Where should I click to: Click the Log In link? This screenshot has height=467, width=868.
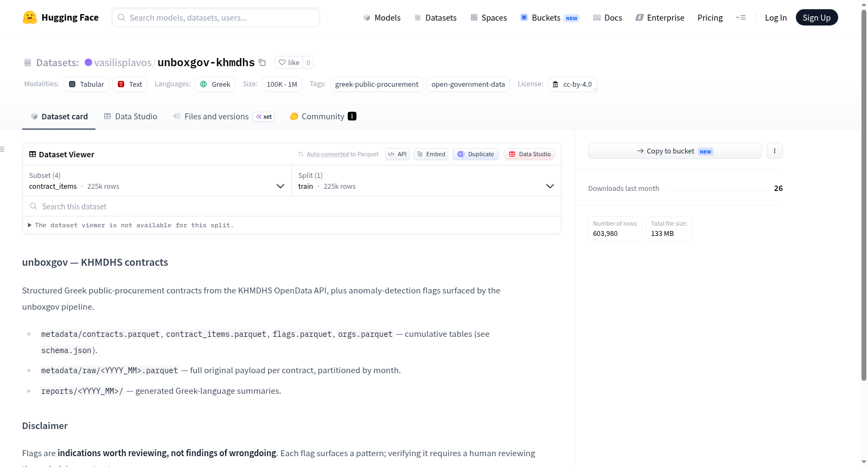click(x=776, y=17)
